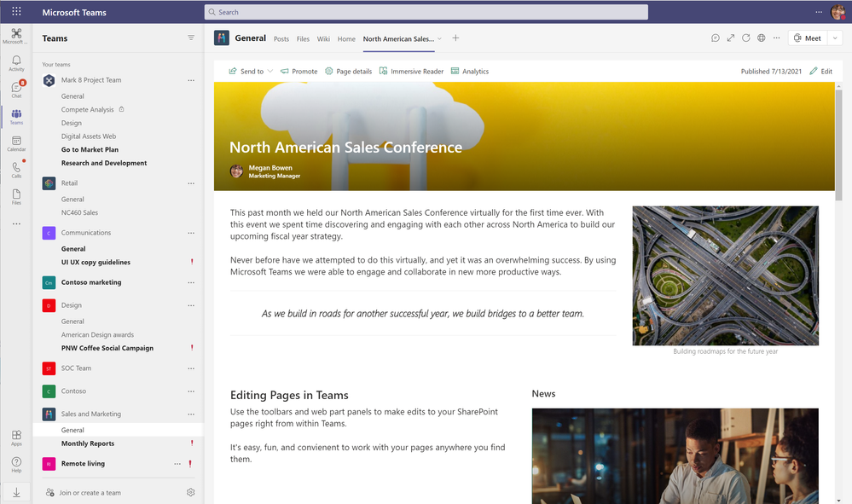The width and height of the screenshot is (852, 504).
Task: Select the Design team
Action: tap(71, 305)
